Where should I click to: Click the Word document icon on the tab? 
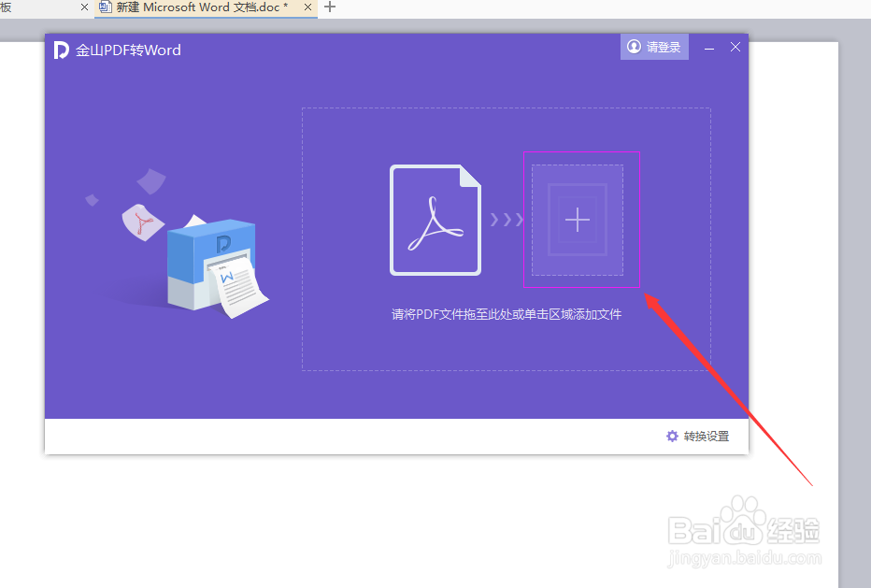[106, 7]
